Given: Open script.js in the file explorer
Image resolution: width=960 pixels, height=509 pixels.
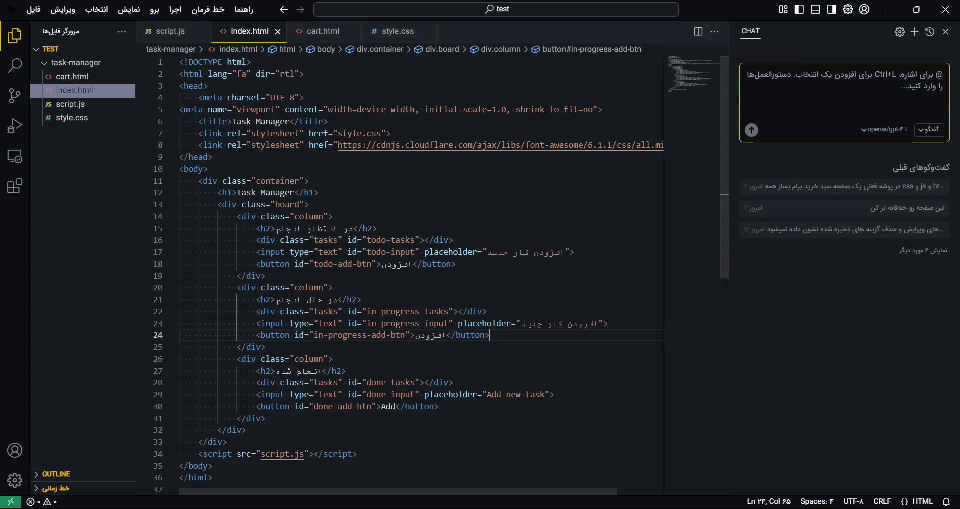Looking at the screenshot, I should pos(83,104).
